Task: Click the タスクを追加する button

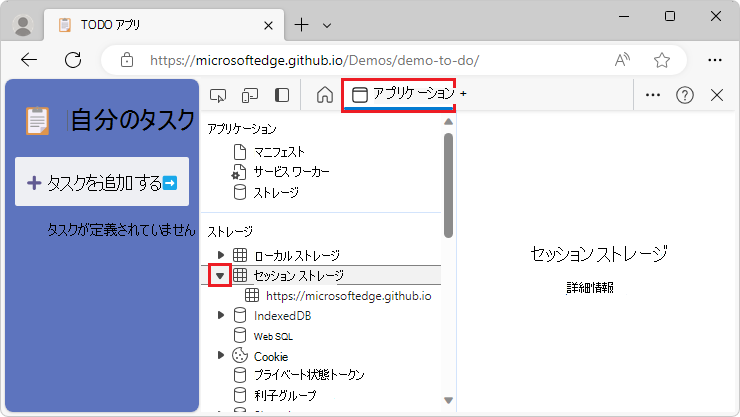Action: 102,183
